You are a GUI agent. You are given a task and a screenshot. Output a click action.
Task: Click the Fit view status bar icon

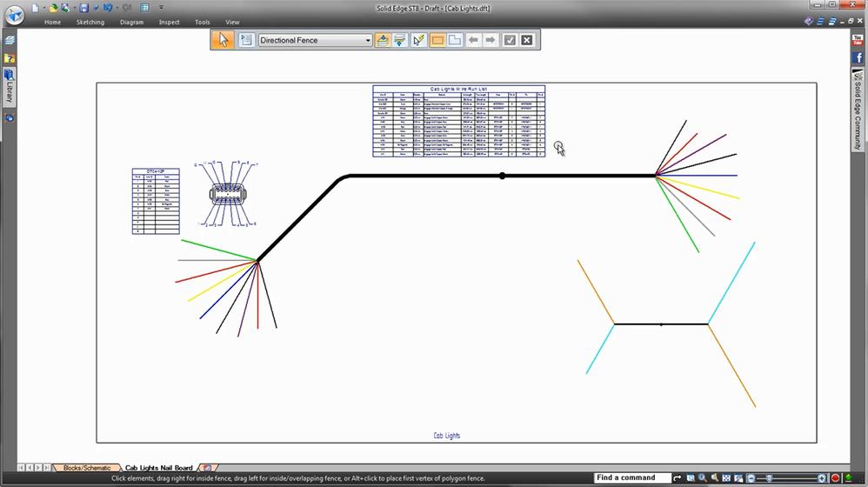[726, 477]
